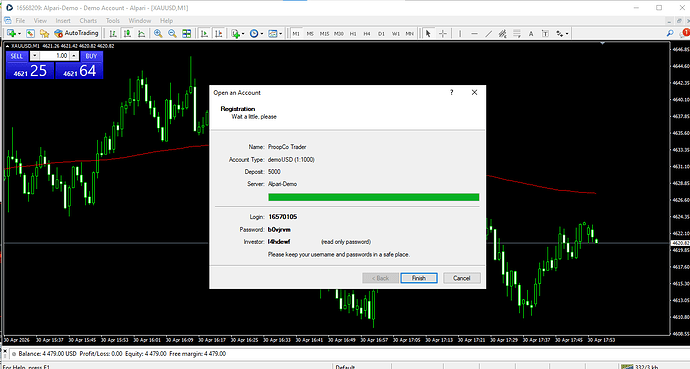This screenshot has width=690, height=369.
Task: Click the dialog's question mark help icon
Action: [451, 92]
